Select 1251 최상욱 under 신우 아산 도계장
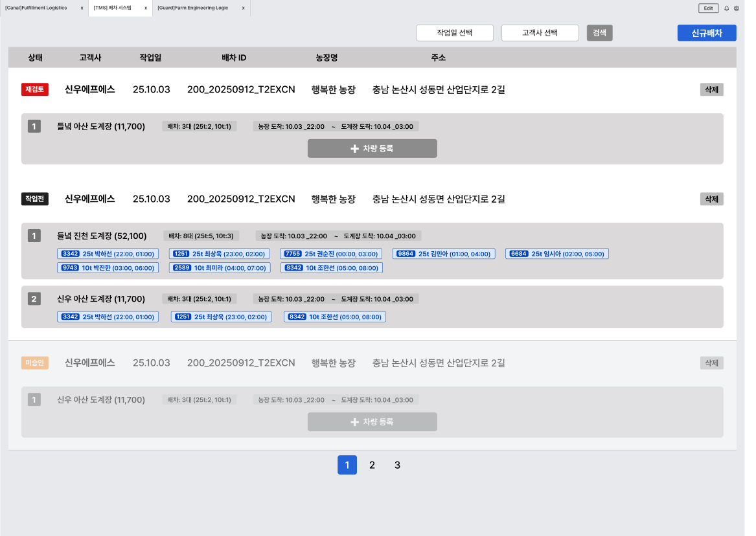 222,317
